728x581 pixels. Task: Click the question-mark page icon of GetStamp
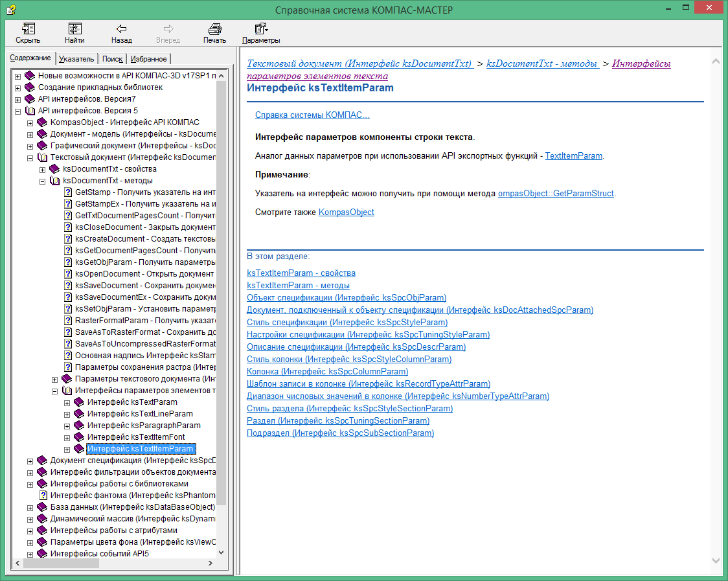68,192
